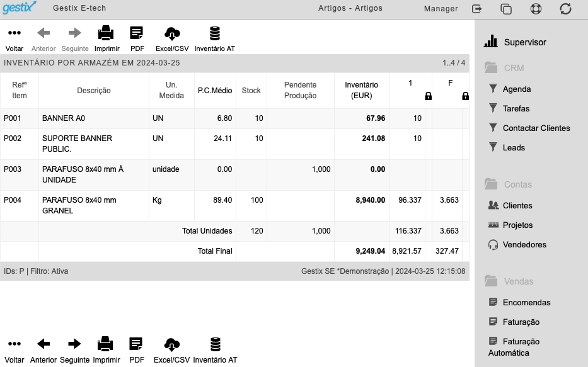Click item reference P003
The height and width of the screenshot is (367, 588).
(x=13, y=169)
